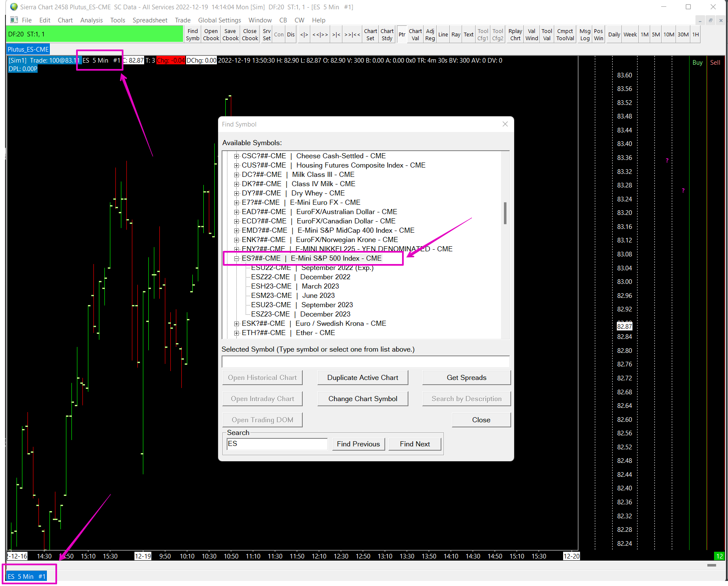Open the Pos Win window

click(x=599, y=35)
